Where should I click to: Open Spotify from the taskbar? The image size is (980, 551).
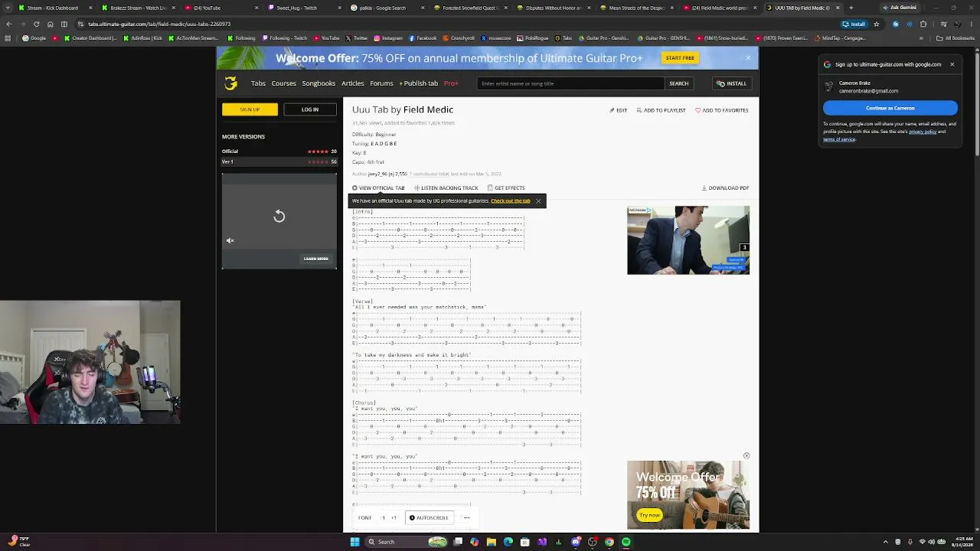tap(626, 542)
